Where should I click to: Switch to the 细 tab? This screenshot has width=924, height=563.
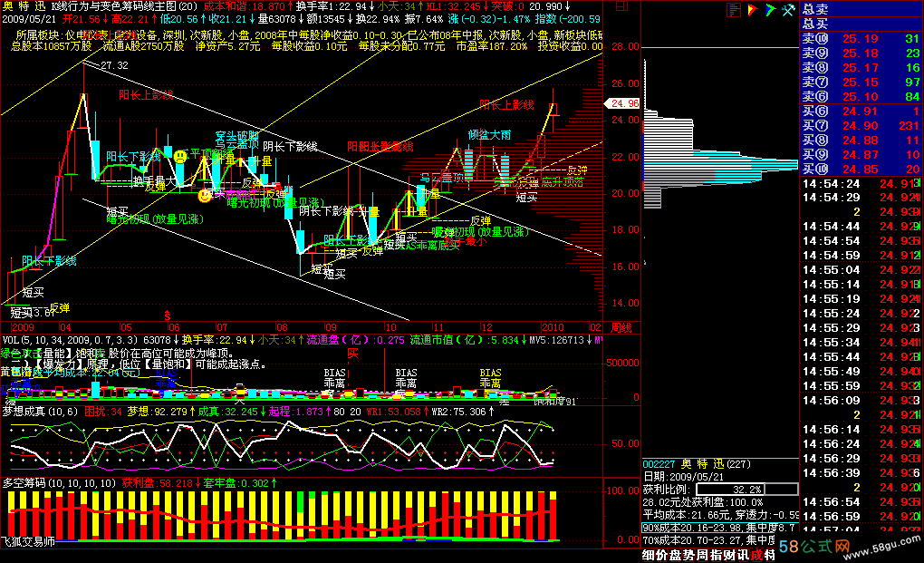pyautogui.click(x=648, y=556)
